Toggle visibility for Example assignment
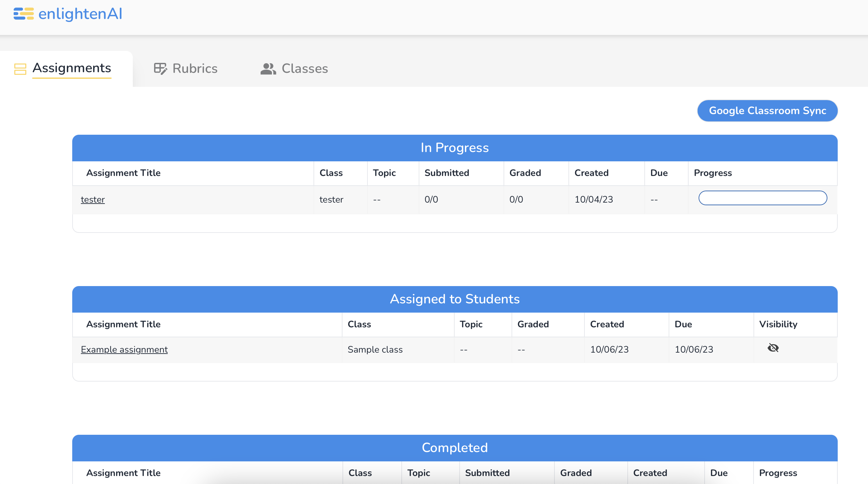 [773, 348]
